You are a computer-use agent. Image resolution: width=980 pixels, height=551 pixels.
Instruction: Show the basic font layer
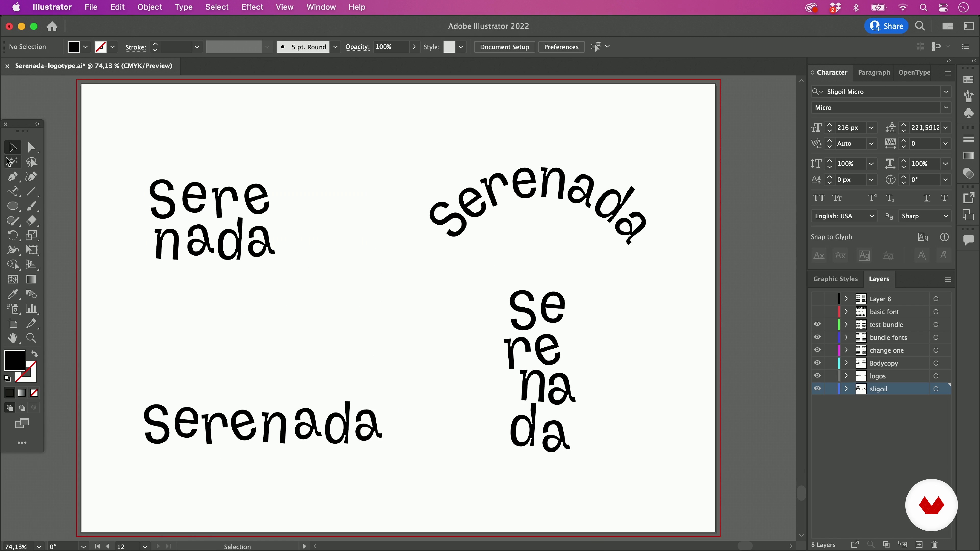(817, 311)
